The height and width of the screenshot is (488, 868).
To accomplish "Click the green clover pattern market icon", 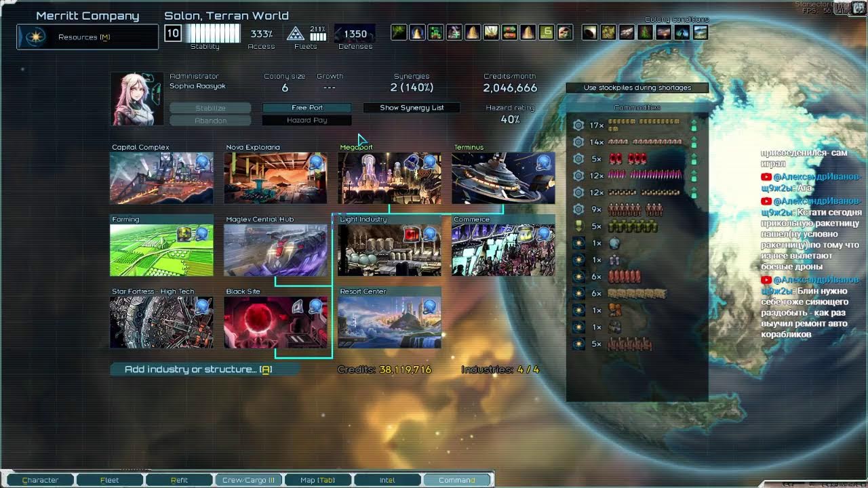I will point(436,32).
